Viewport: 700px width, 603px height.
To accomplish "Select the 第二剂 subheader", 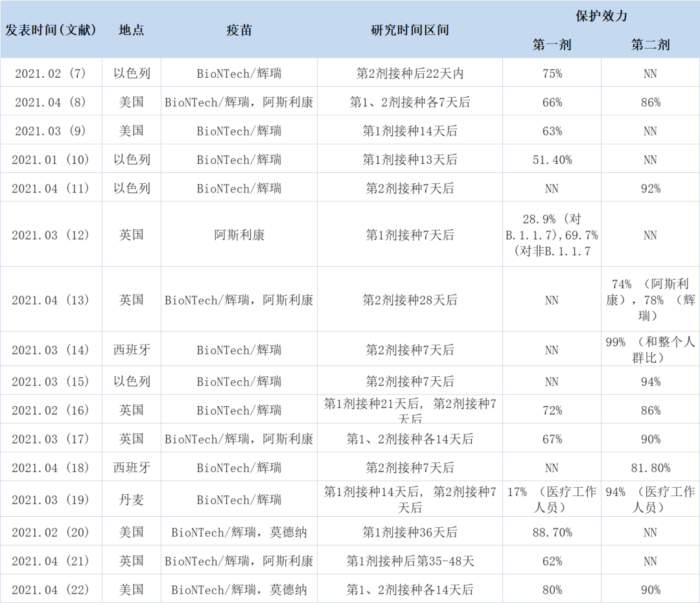I will pyautogui.click(x=651, y=45).
